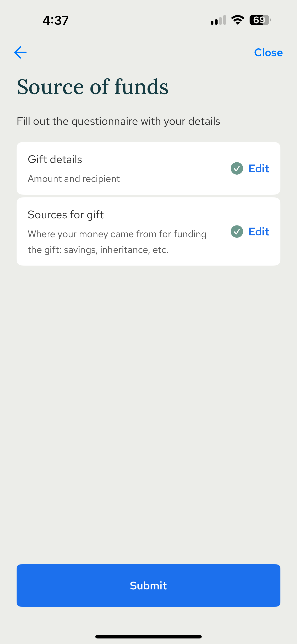This screenshot has height=644, width=297.
Task: Tap the back arrow icon
Action: [20, 53]
